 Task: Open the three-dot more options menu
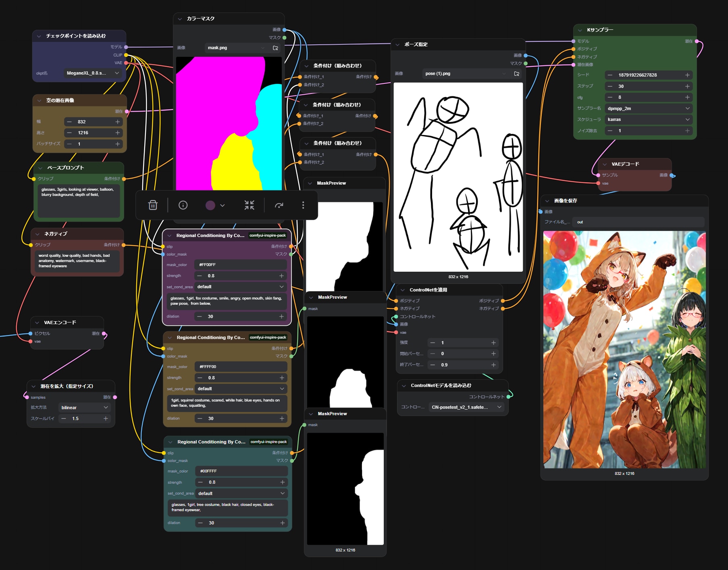tap(303, 205)
